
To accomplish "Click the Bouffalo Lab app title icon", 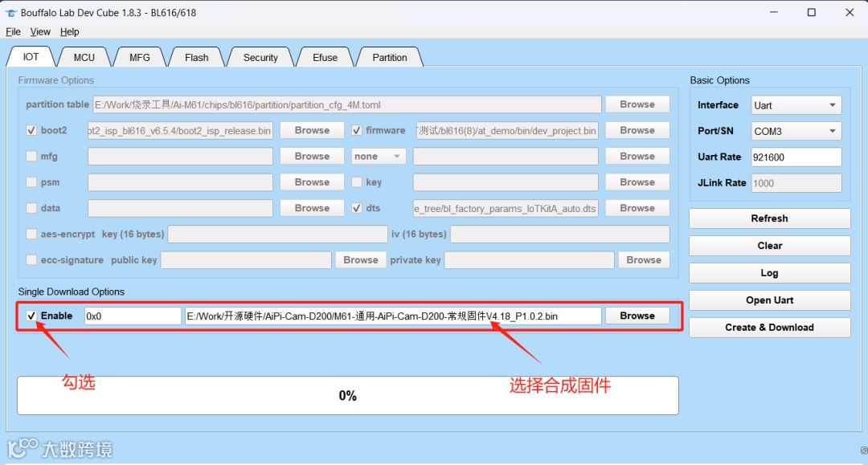I will pyautogui.click(x=10, y=13).
